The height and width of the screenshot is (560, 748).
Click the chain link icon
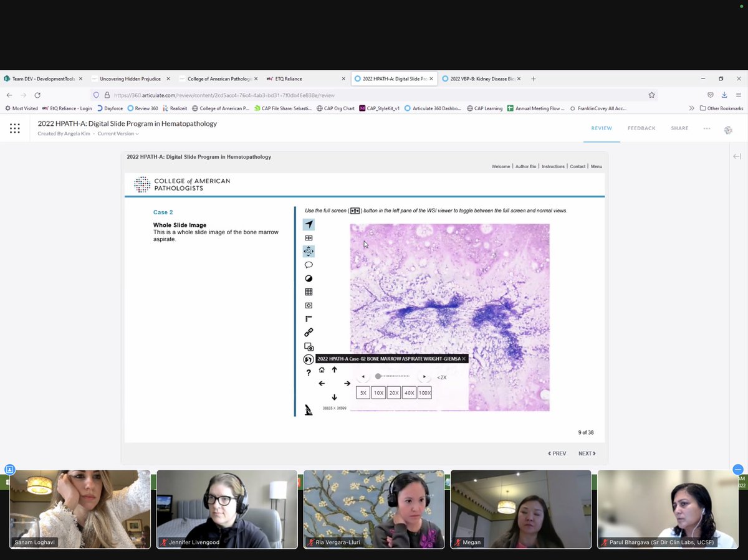(x=309, y=333)
